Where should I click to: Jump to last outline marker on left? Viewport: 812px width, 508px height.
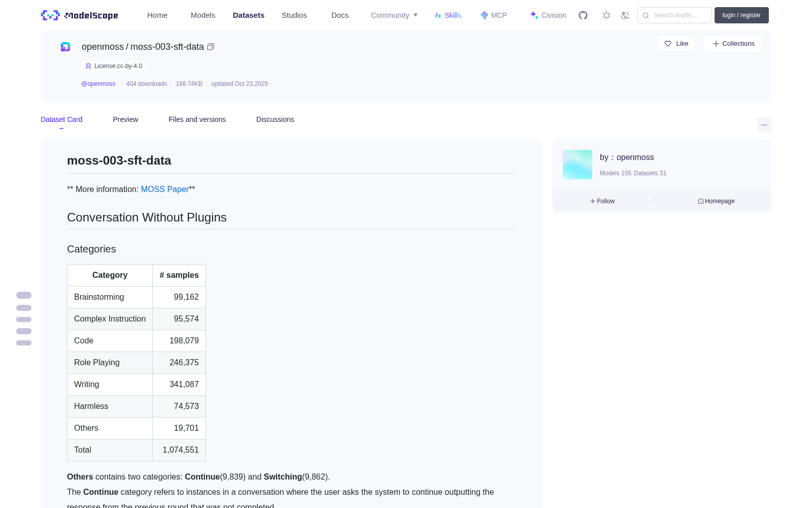(x=24, y=343)
